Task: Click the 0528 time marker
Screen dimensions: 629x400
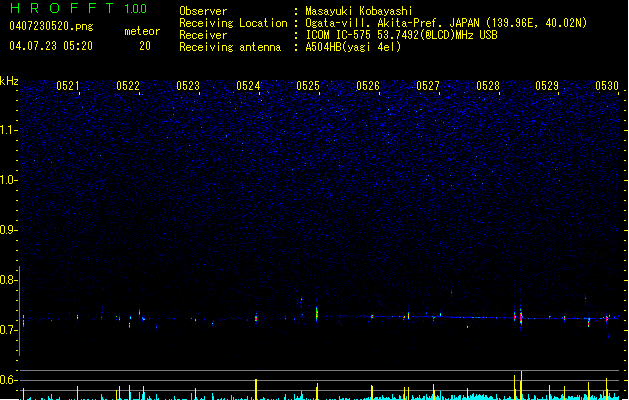Action: point(488,85)
